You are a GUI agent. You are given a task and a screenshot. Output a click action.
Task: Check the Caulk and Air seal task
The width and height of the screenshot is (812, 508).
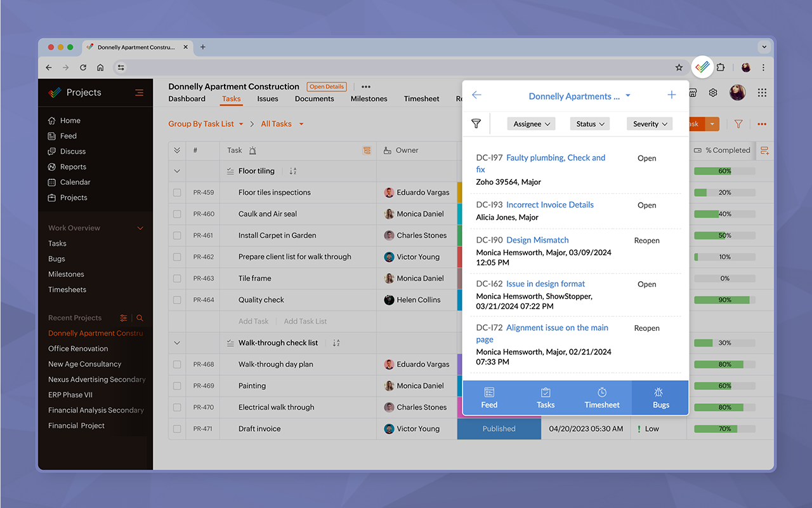177,214
